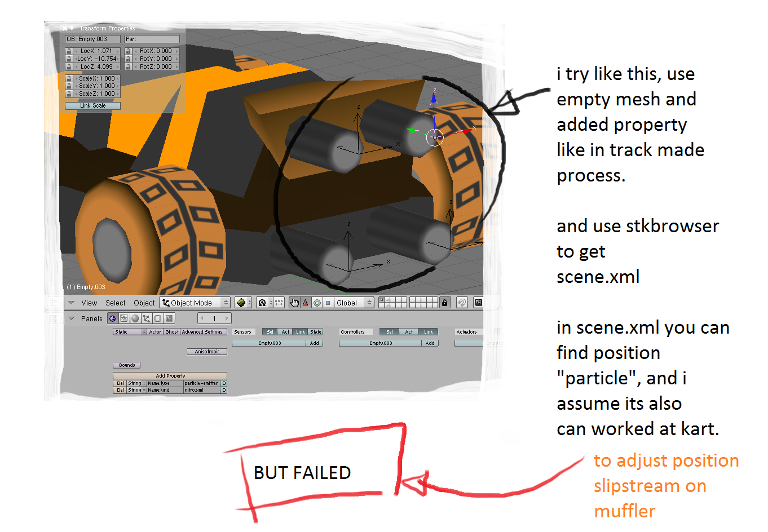The width and height of the screenshot is (768, 532).
Task: Open the Global orientation dropdown
Action: [x=354, y=303]
